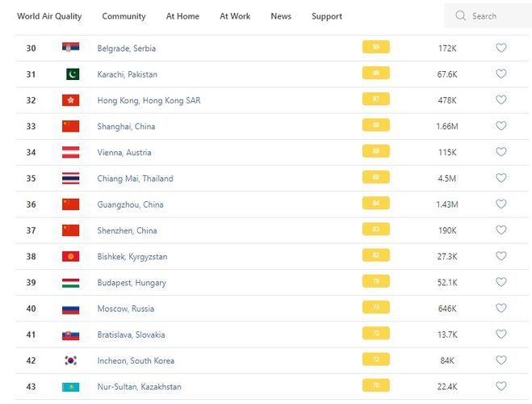Click inside the Search field
The image size is (532, 404).
492,16
